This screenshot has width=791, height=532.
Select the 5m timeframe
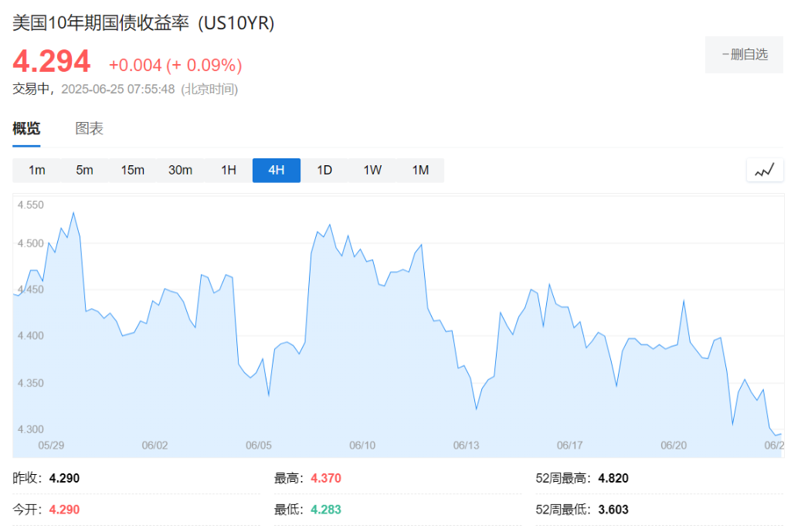85,170
